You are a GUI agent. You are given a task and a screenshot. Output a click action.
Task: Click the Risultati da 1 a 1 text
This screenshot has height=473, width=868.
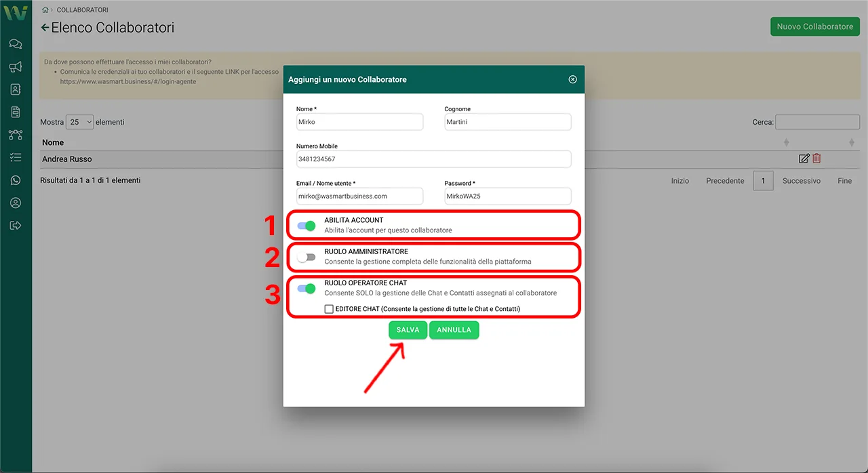coord(90,181)
